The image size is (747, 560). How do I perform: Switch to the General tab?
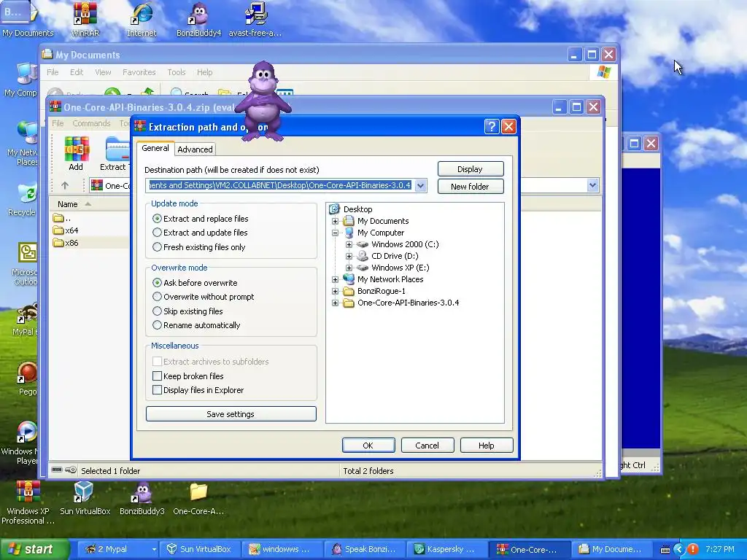tap(155, 148)
